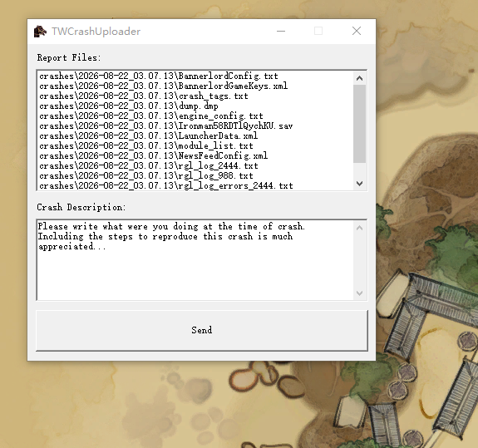Minimize the TWCrashUploader window
This screenshot has width=478, height=448.
click(281, 31)
